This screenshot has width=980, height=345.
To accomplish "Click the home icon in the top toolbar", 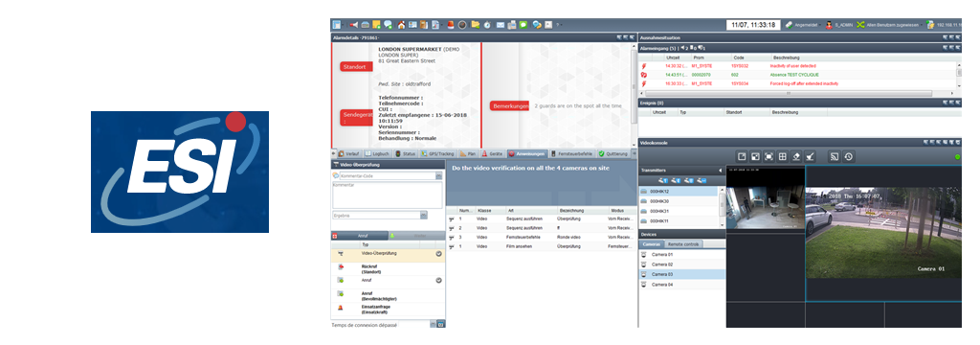I will 401,25.
